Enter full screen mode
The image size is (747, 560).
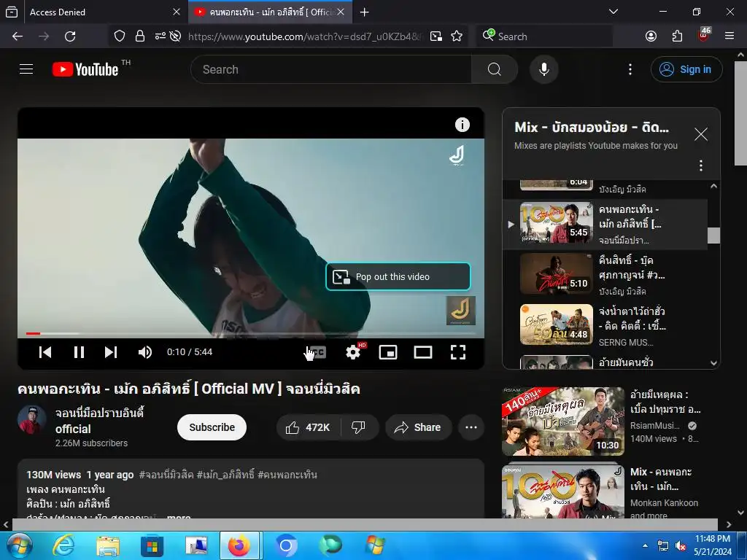(x=458, y=352)
